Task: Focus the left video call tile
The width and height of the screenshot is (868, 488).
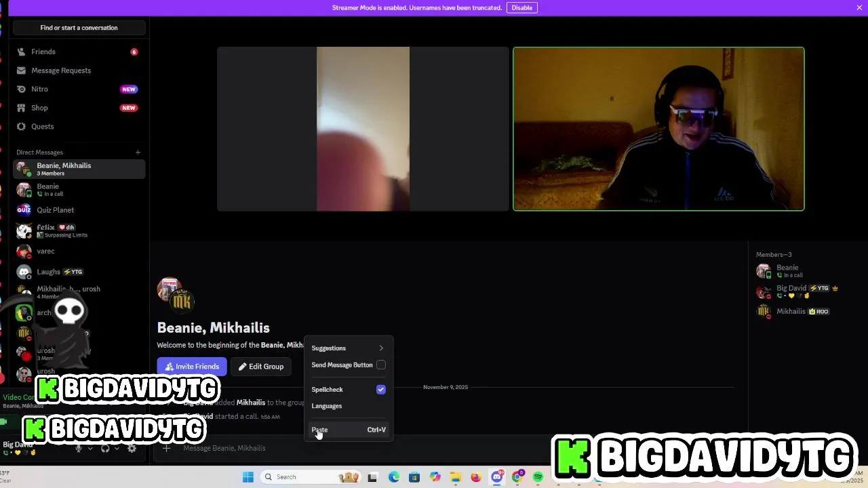Action: click(363, 129)
